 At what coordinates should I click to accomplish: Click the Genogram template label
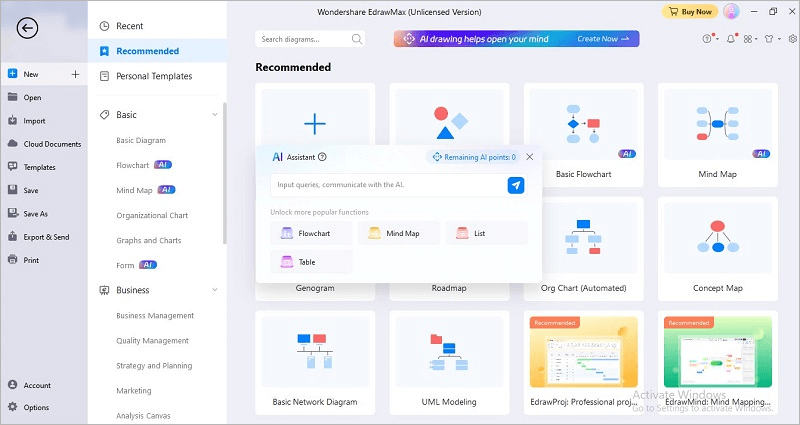pos(315,288)
